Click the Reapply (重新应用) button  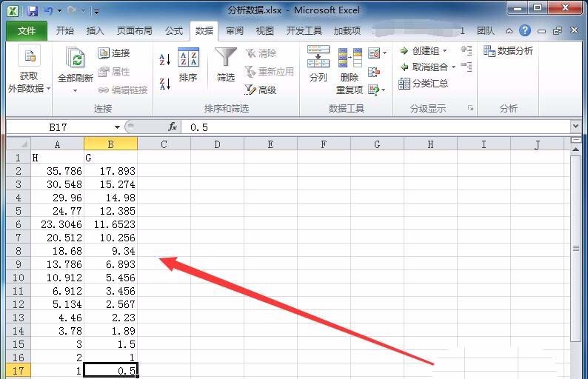(270, 71)
